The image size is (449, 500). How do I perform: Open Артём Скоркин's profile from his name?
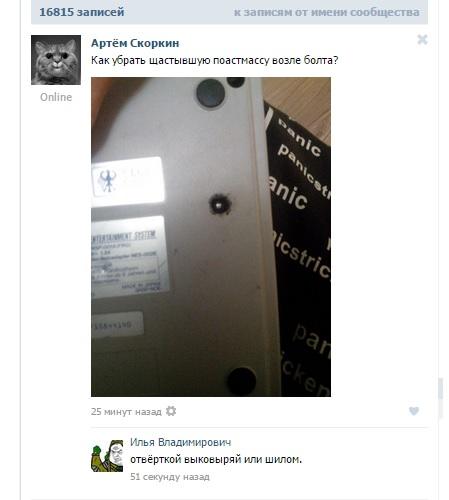pyautogui.click(x=135, y=43)
